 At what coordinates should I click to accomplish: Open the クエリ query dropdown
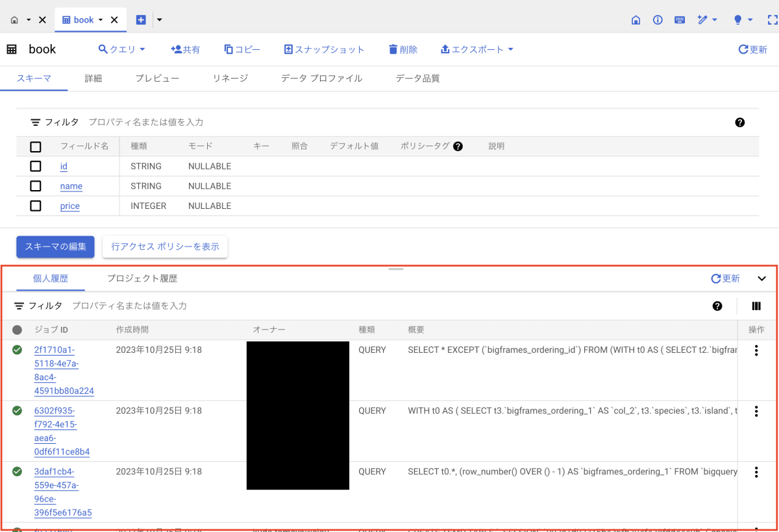point(121,49)
